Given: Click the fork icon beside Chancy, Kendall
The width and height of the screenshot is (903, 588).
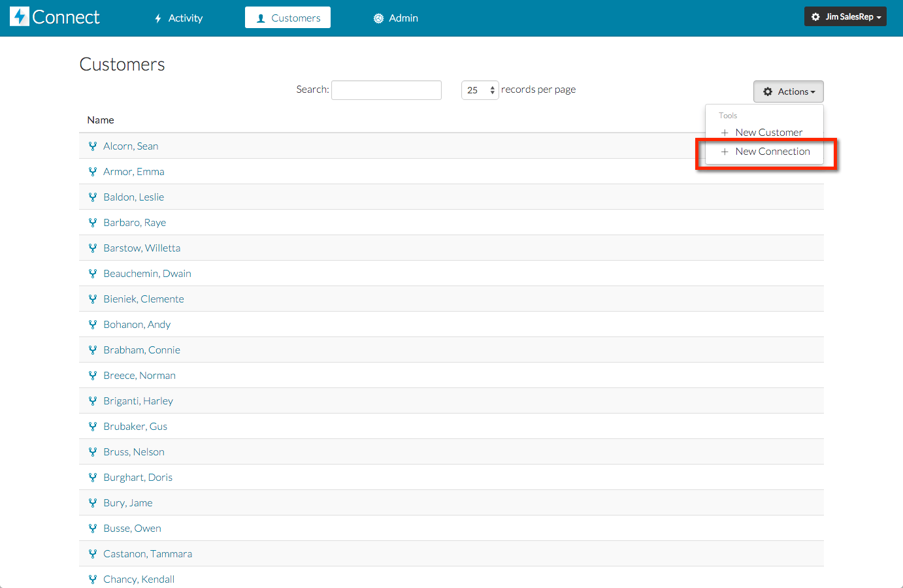Looking at the screenshot, I should (93, 580).
